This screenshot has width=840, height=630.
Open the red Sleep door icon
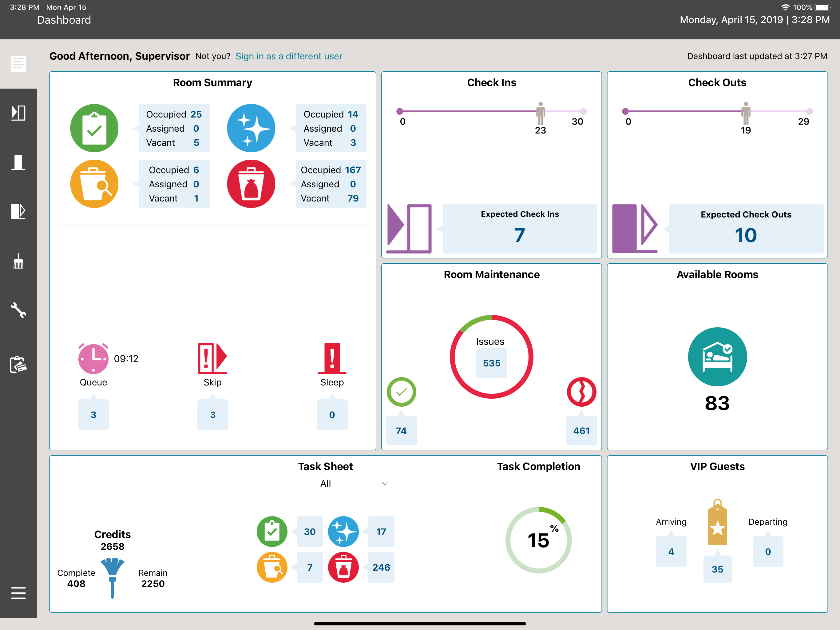coord(332,359)
